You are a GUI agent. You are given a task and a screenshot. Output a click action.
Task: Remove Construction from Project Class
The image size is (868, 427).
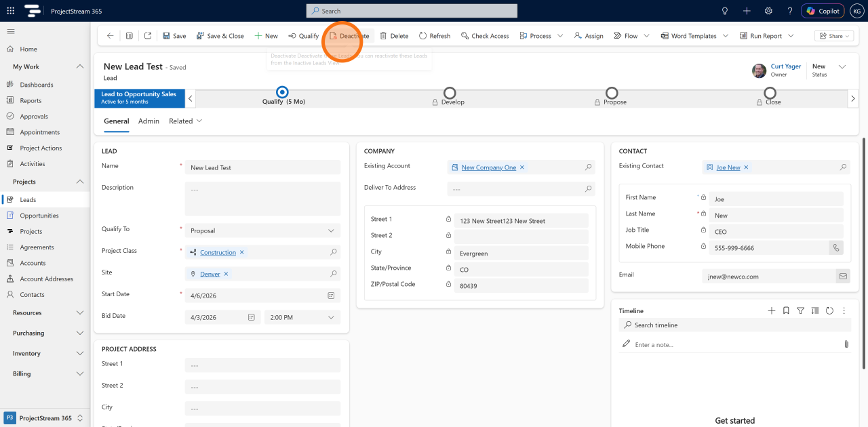tap(242, 252)
